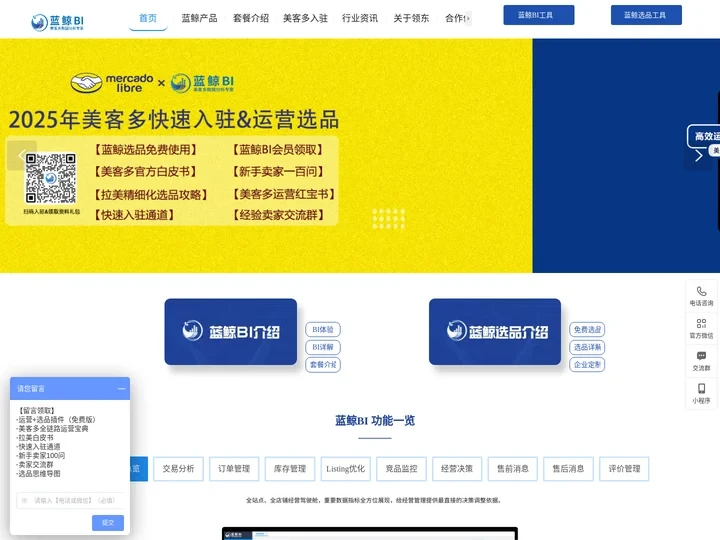This screenshot has width=720, height=540.
Task: Click the Mercado Libre logo on banner
Action: click(112, 83)
